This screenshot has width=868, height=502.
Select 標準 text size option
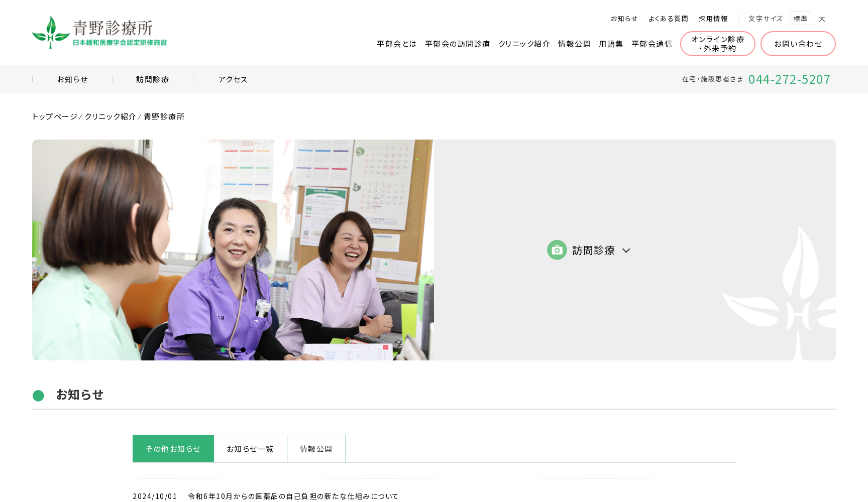[801, 18]
